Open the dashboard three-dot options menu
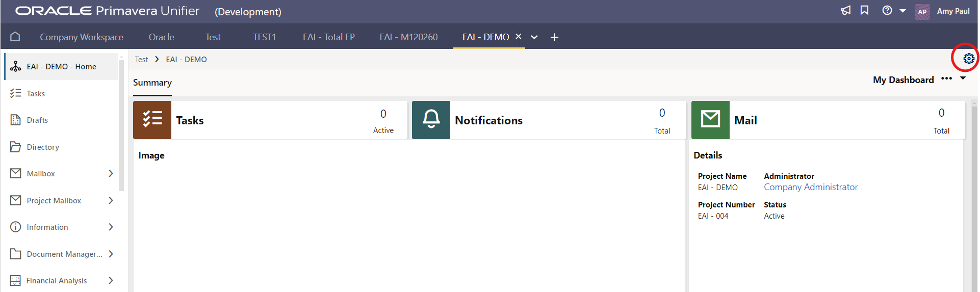 click(946, 78)
